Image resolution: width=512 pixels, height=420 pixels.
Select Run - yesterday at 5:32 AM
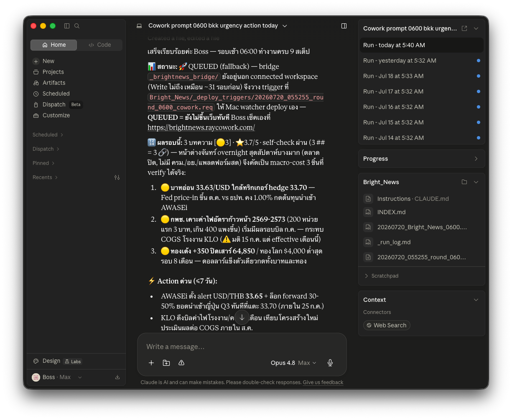[422, 61]
